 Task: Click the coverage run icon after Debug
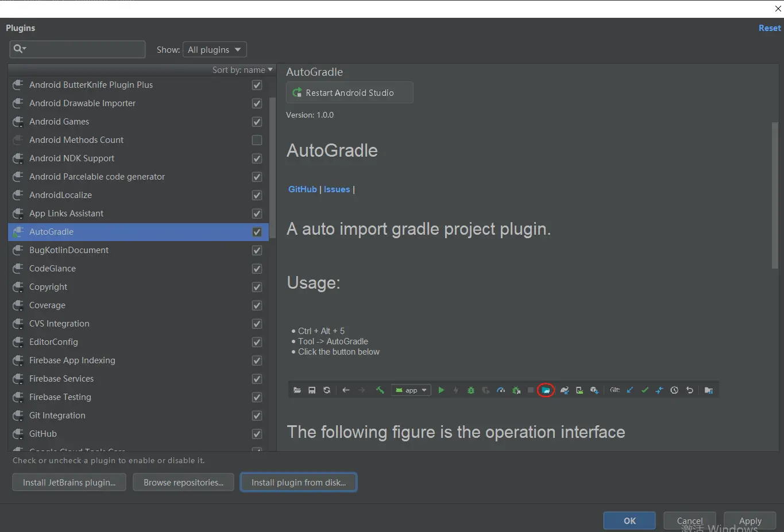coord(486,390)
